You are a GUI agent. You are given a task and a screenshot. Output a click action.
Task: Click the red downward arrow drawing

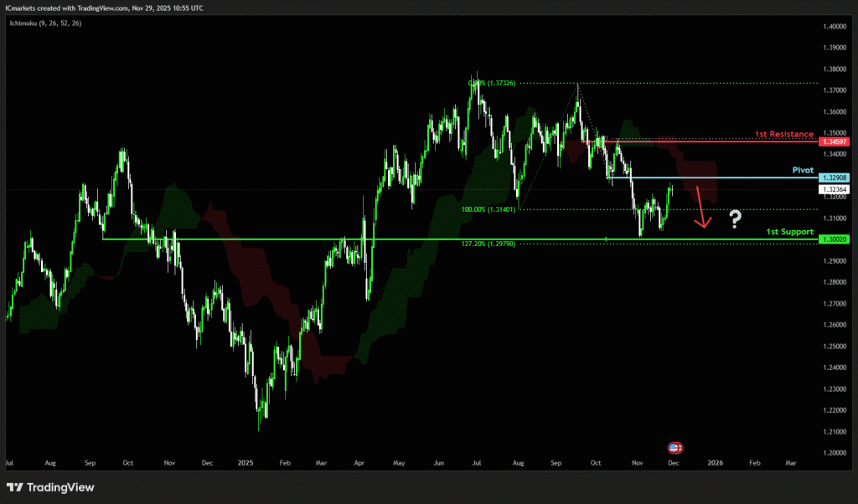702,213
